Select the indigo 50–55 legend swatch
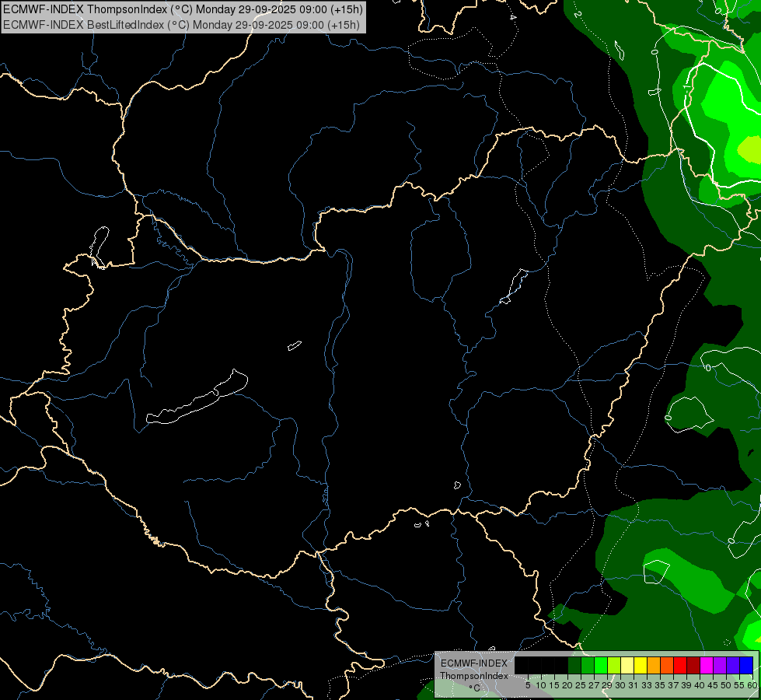This screenshot has width=761, height=700. [x=733, y=665]
